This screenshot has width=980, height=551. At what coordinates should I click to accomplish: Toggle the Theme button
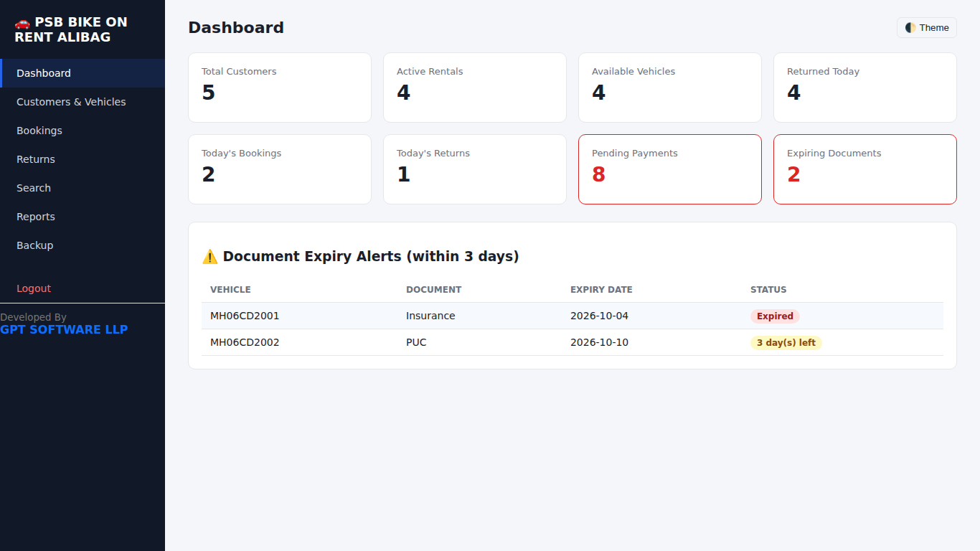(927, 28)
